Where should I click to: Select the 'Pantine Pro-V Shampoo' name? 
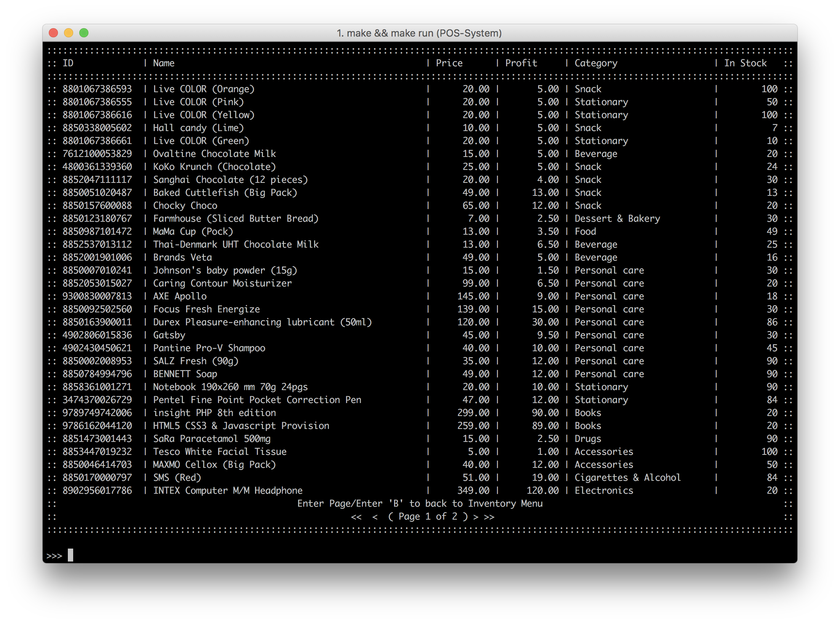tap(209, 348)
